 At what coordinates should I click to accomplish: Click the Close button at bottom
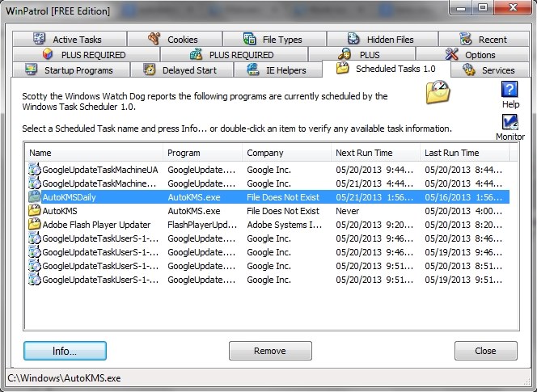[x=485, y=351]
